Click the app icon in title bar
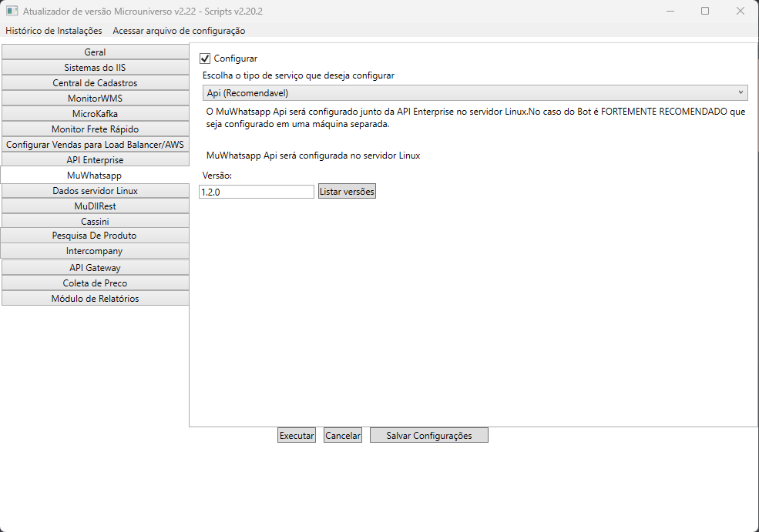 click(x=12, y=12)
